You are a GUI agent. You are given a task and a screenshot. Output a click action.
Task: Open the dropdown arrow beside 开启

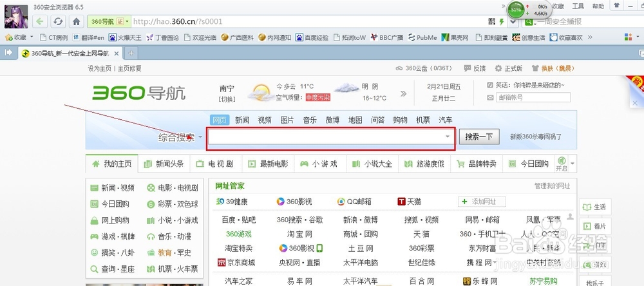pos(573,164)
